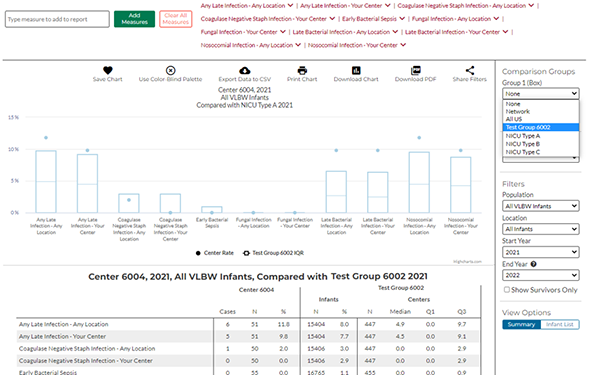Click Nosocomial Infection - Any Location chart box
This screenshot has width=600, height=375.
419,182
